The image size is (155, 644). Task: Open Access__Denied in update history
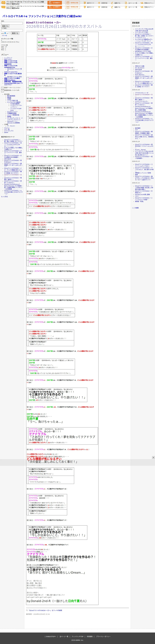140,150
